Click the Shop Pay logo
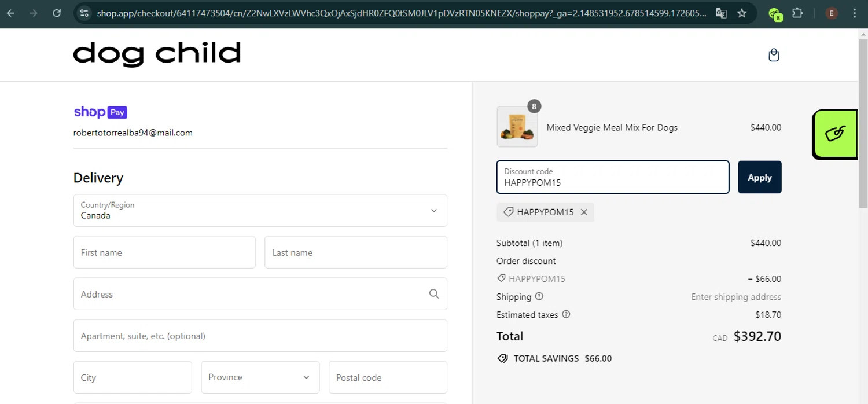The image size is (868, 404). point(100,112)
